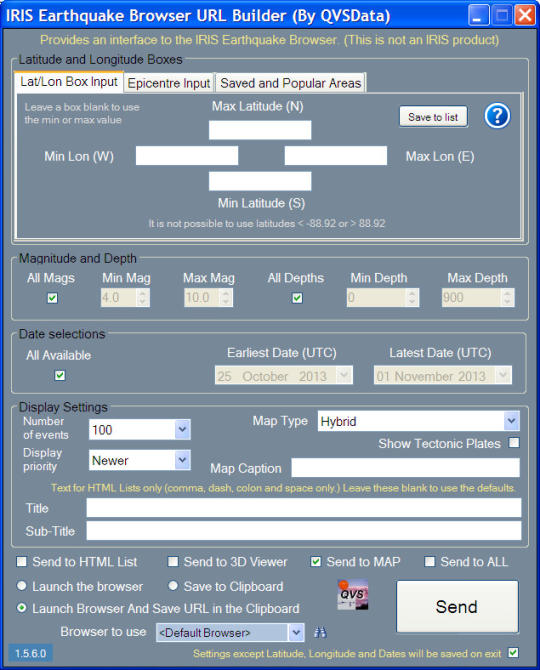Uncheck the All Depths checkbox
Screen dimensions: 540x670
(x=297, y=298)
